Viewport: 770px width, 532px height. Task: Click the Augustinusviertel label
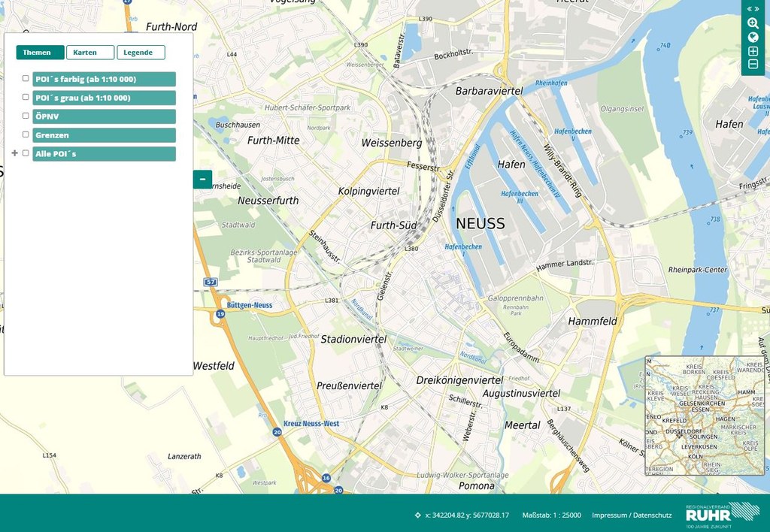click(521, 394)
